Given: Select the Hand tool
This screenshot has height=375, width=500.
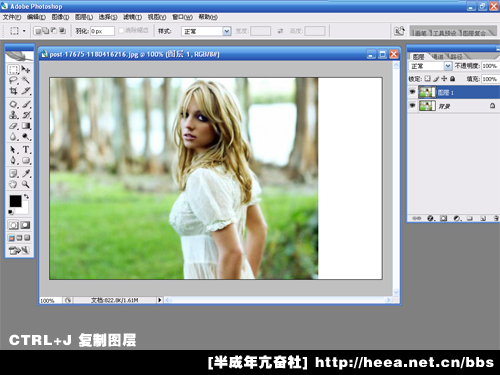Looking at the screenshot, I should (x=13, y=184).
